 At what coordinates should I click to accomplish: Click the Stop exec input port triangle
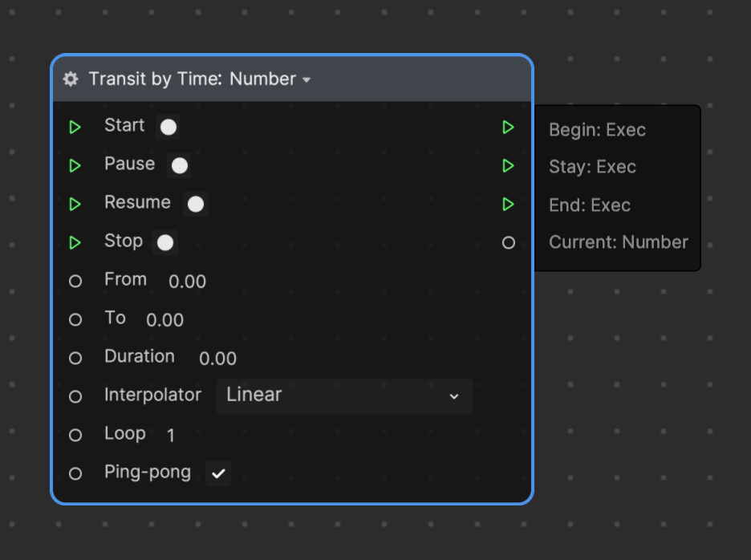click(75, 242)
